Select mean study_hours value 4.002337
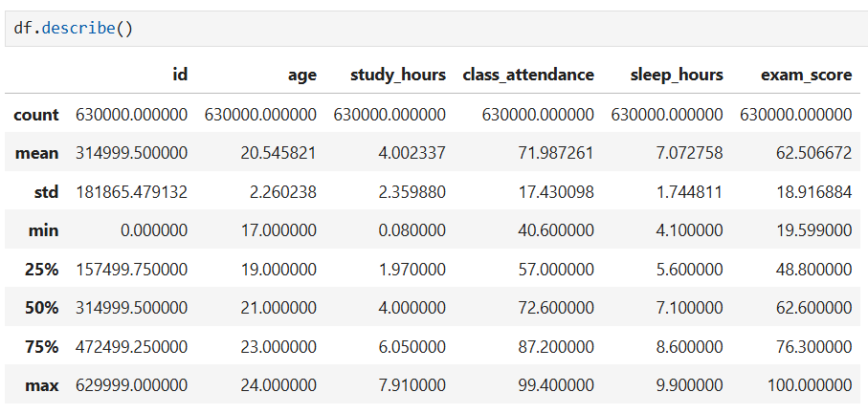This screenshot has width=868, height=414. [x=412, y=153]
